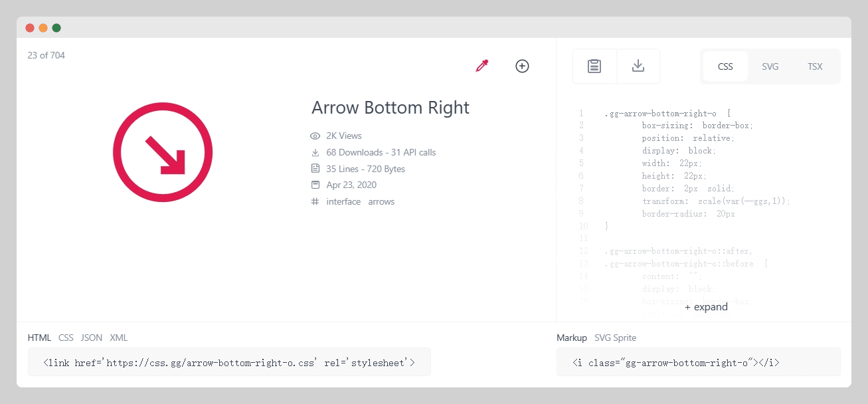Click the red close window dot
This screenshot has width=868, height=404.
point(30,28)
